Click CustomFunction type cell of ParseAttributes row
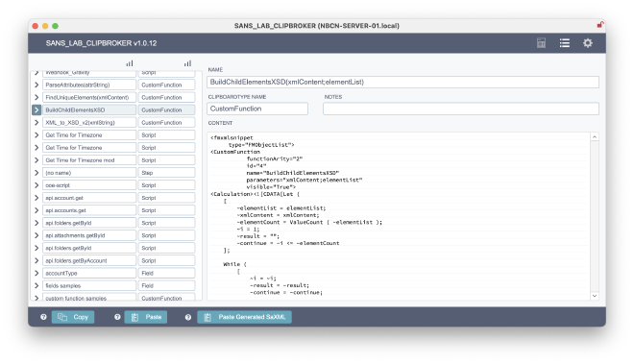The image size is (634, 364). tap(166, 85)
